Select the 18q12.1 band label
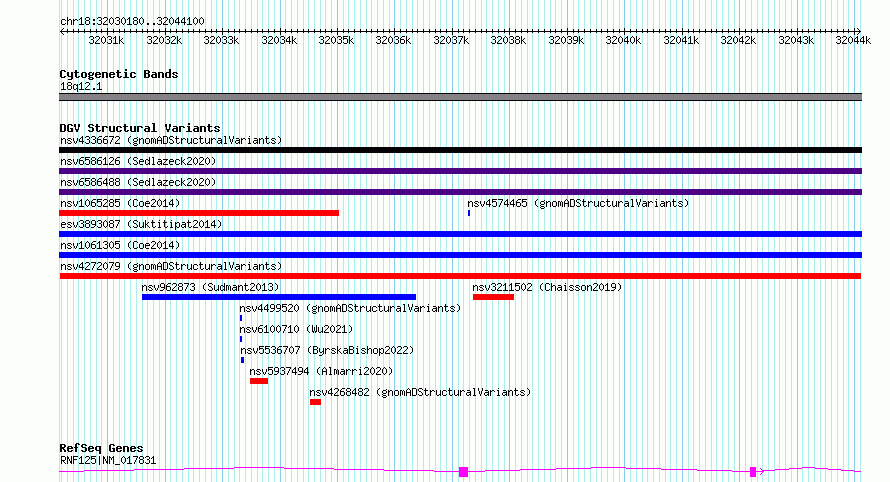 pyautogui.click(x=81, y=86)
